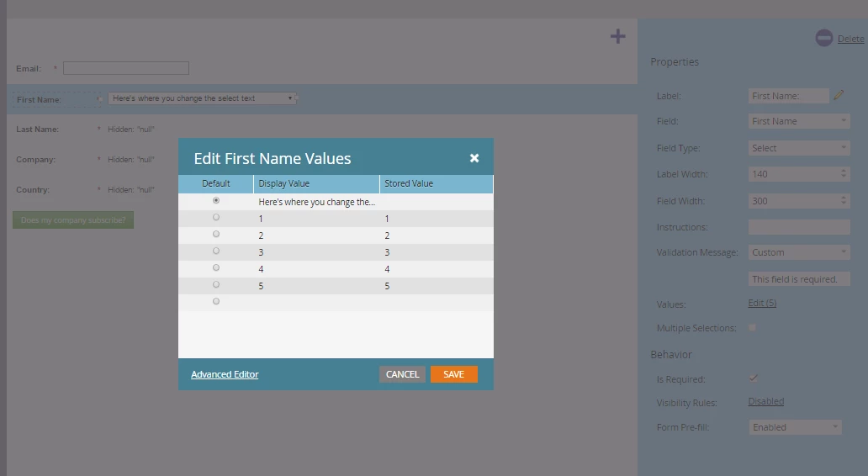
Task: Open the Validation Message dropdown
Action: click(799, 252)
